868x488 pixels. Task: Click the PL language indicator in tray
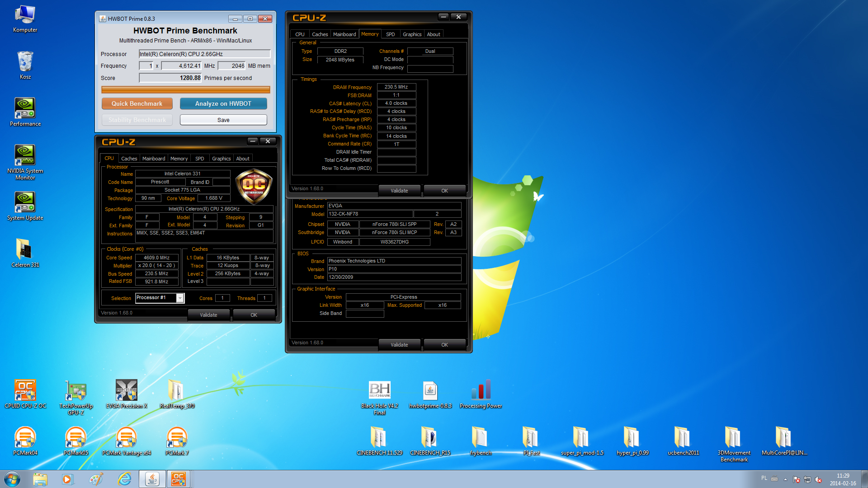pos(764,478)
